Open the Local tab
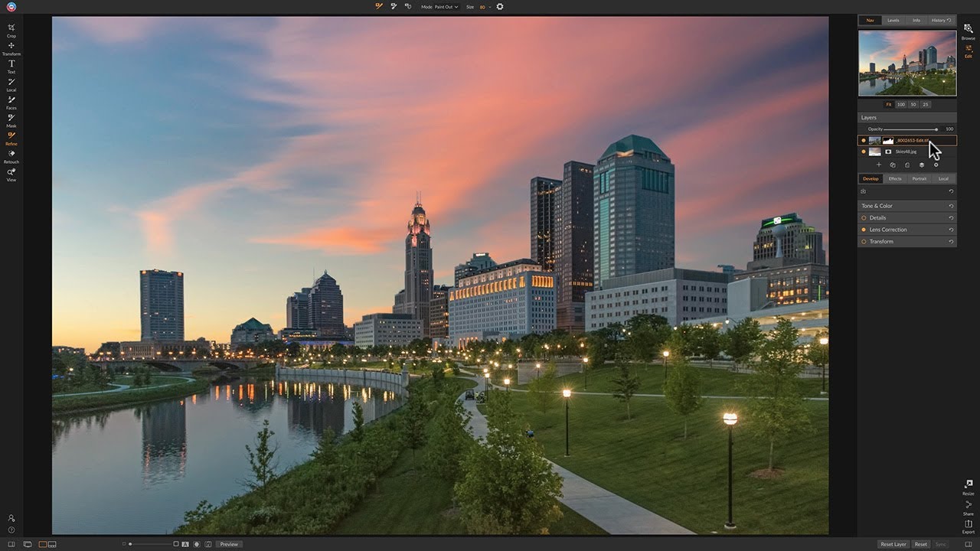The height and width of the screenshot is (551, 980). [943, 178]
